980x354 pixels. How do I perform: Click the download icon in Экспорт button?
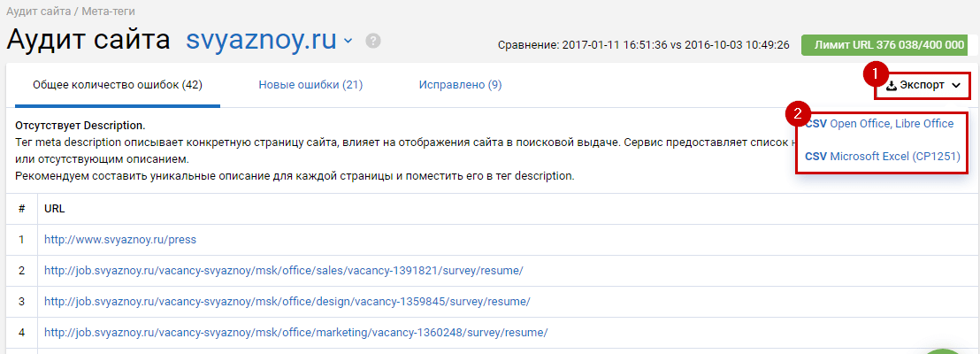pyautogui.click(x=892, y=86)
